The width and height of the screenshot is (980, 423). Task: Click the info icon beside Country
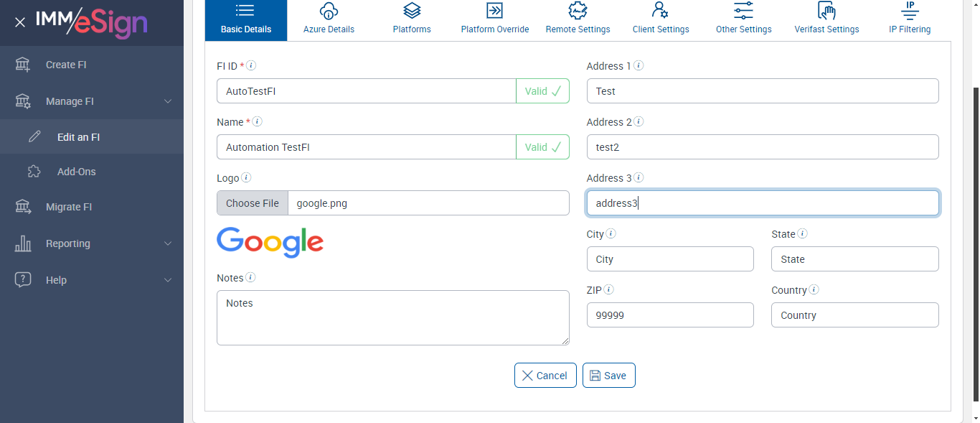tap(814, 289)
